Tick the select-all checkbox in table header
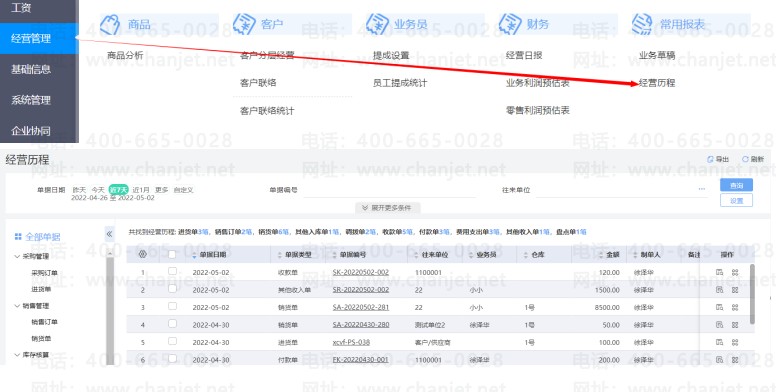This screenshot has height=392, width=776. click(x=172, y=254)
